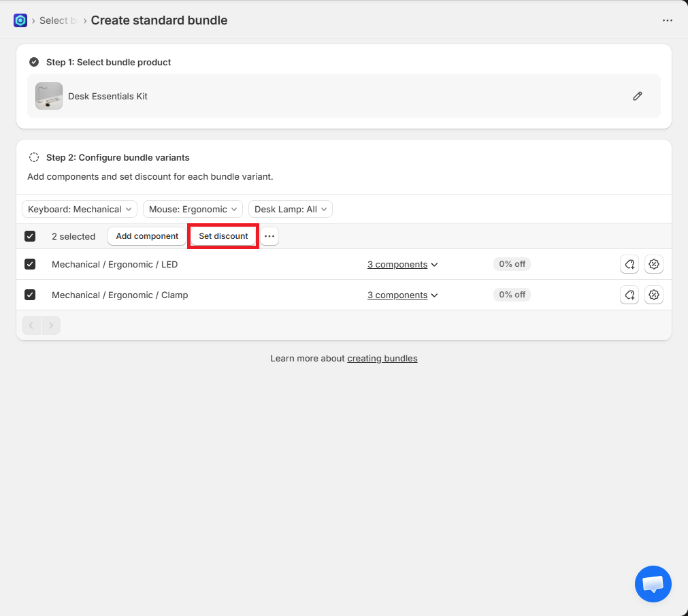The height and width of the screenshot is (616, 688).
Task: Open the blue chat support bubble
Action: (x=653, y=584)
